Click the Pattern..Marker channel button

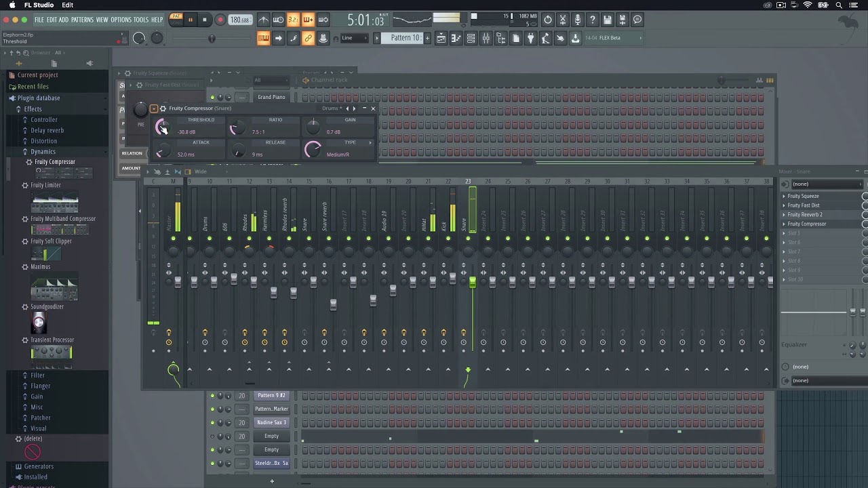tap(271, 409)
